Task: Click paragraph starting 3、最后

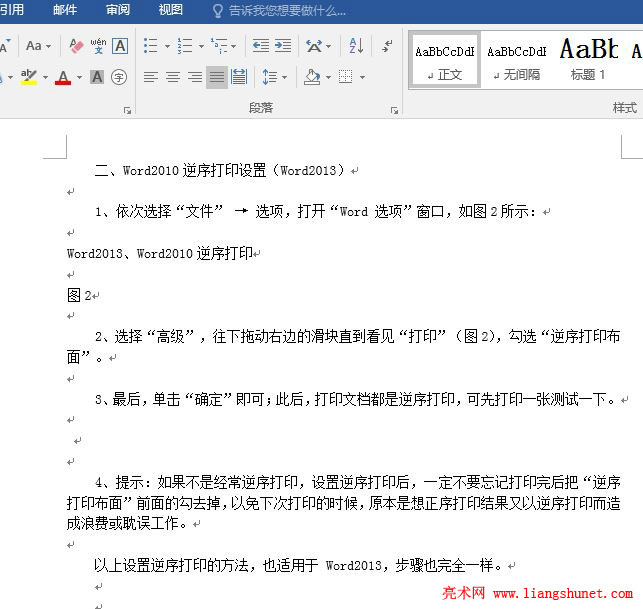Action: pos(356,399)
